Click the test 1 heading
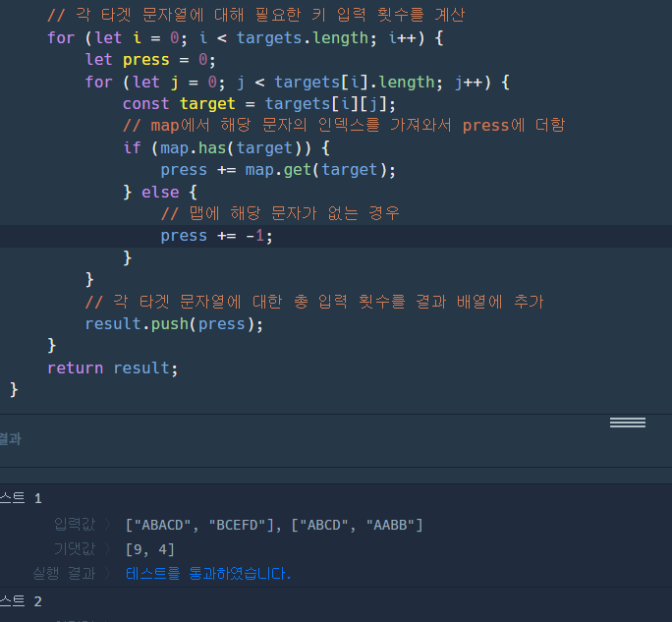 [21, 498]
